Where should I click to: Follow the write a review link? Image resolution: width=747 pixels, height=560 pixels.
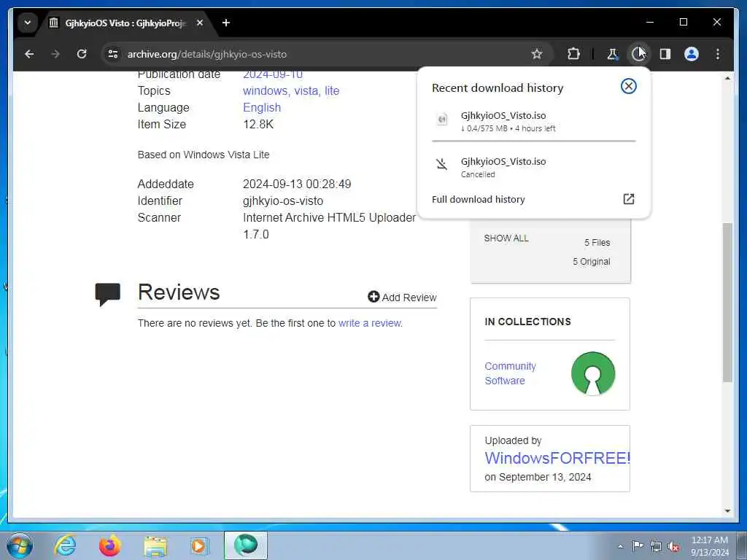[x=370, y=323]
